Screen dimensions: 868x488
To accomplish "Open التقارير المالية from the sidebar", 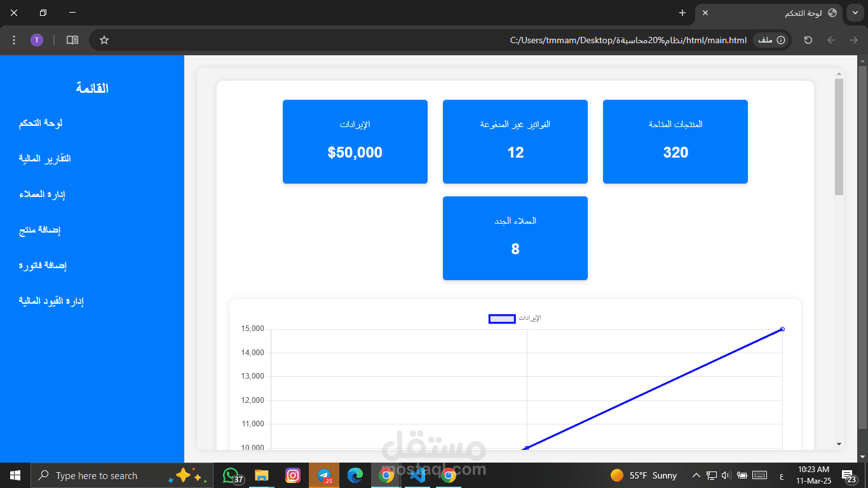I will (x=44, y=158).
